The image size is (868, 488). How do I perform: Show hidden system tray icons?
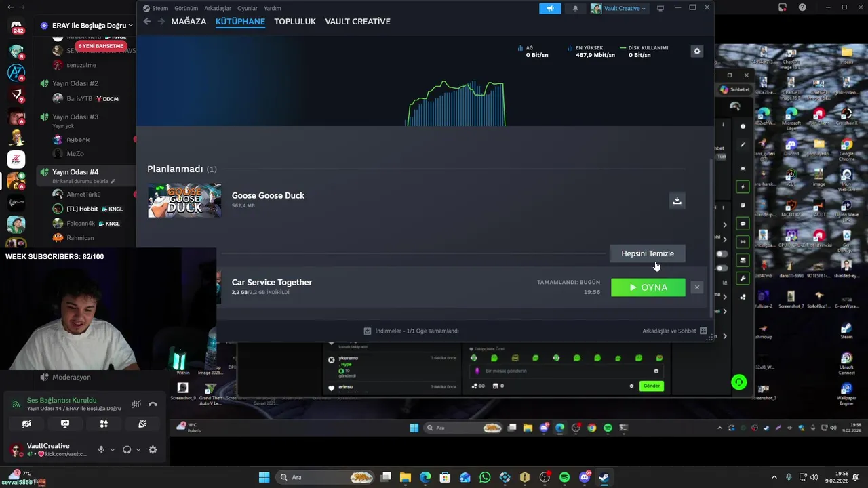pos(774,477)
